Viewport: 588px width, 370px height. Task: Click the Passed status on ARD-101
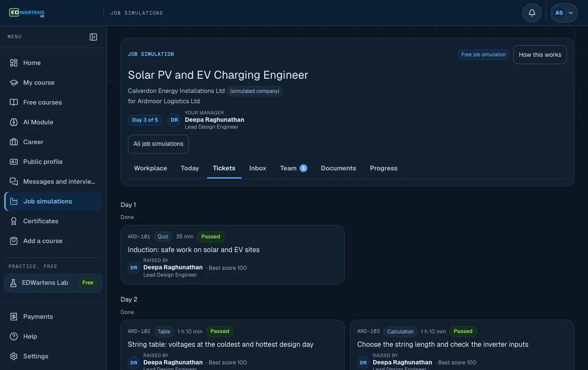[x=210, y=237]
